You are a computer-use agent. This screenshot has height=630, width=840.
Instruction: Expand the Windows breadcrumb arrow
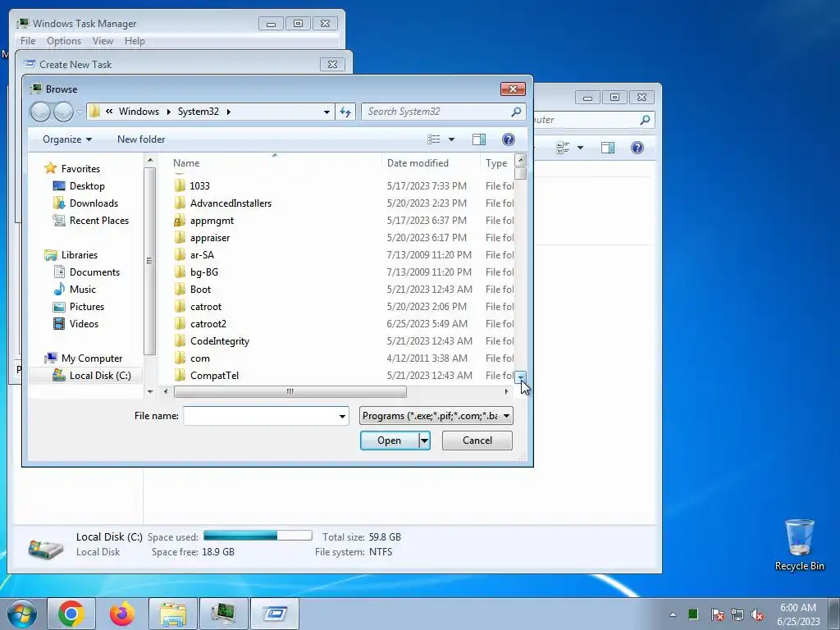169,112
